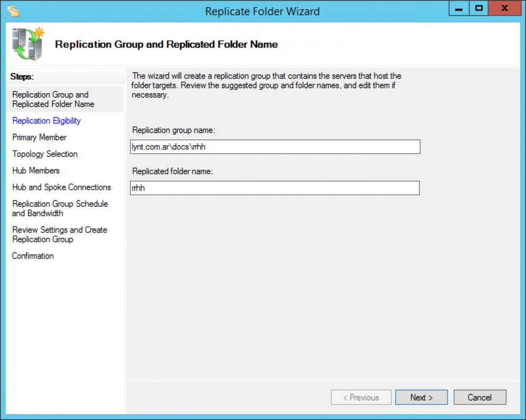This screenshot has width=526, height=420.
Task: Open the Hub and Spoke Connections step
Action: [x=62, y=187]
